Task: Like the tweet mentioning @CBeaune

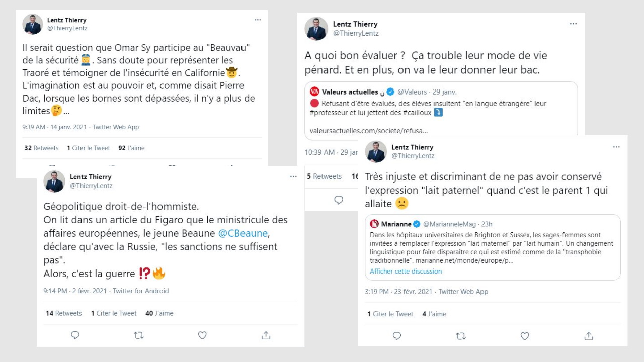Action: 202,335
